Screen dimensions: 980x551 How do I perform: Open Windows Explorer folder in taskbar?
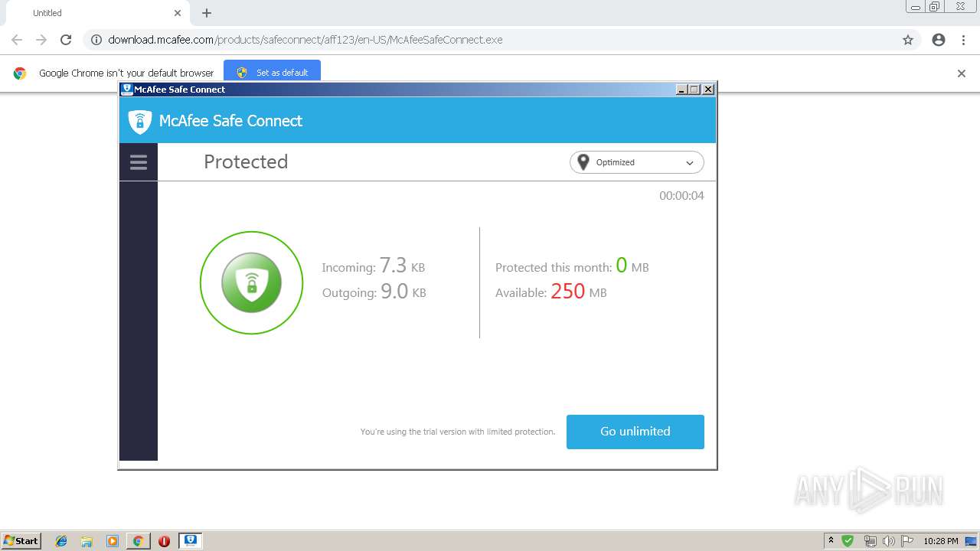pos(87,541)
